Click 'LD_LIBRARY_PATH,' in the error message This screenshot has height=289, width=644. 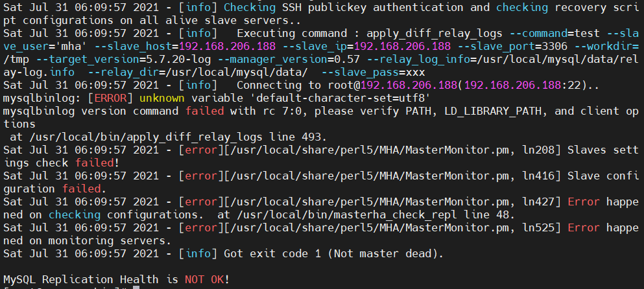click(x=495, y=111)
